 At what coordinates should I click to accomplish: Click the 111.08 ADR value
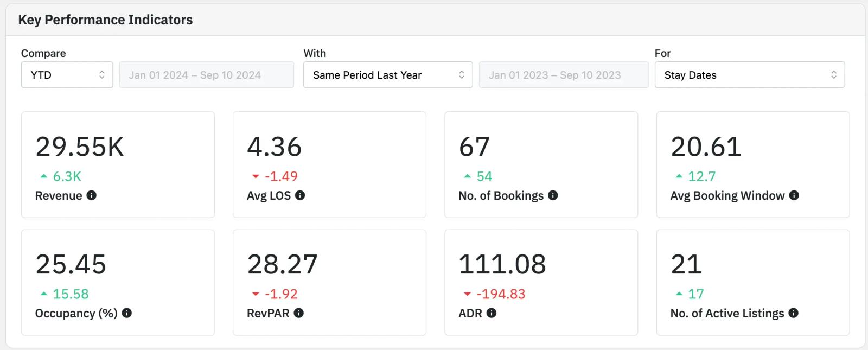502,265
